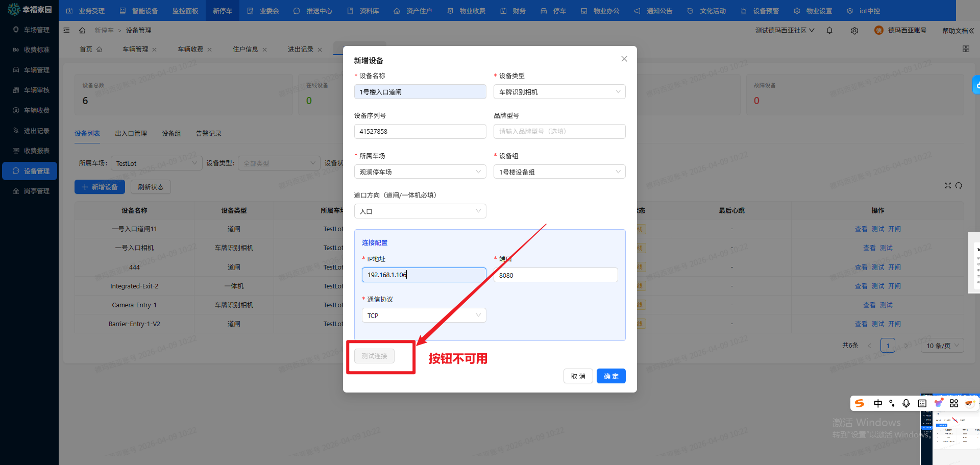This screenshot has height=465, width=980.
Task: Select 车辆审核 in the left sidebar
Action: point(36,90)
